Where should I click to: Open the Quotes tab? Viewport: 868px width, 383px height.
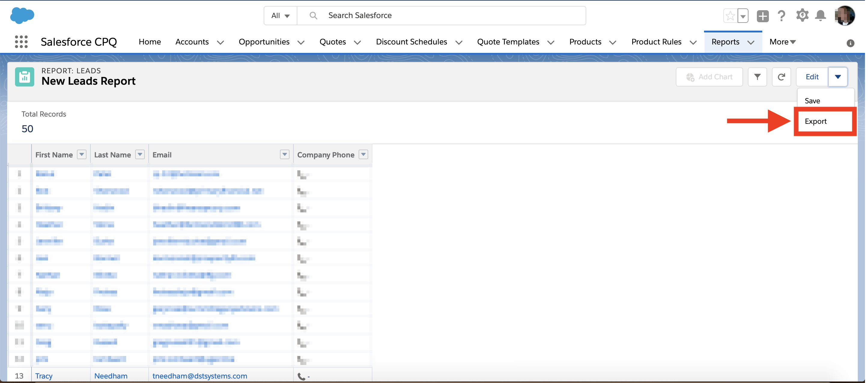332,42
